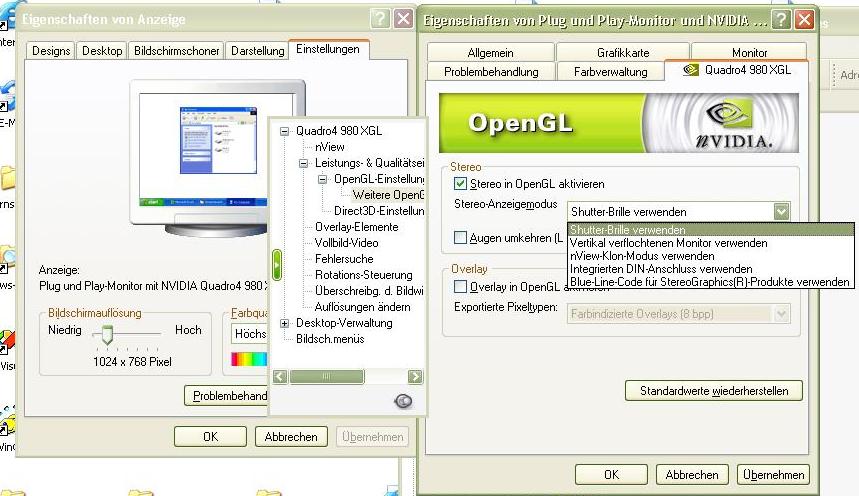Viewport: 859px width, 496px height.
Task: Click the help question mark in Eigenschaften von Anzeige
Action: click(x=380, y=19)
